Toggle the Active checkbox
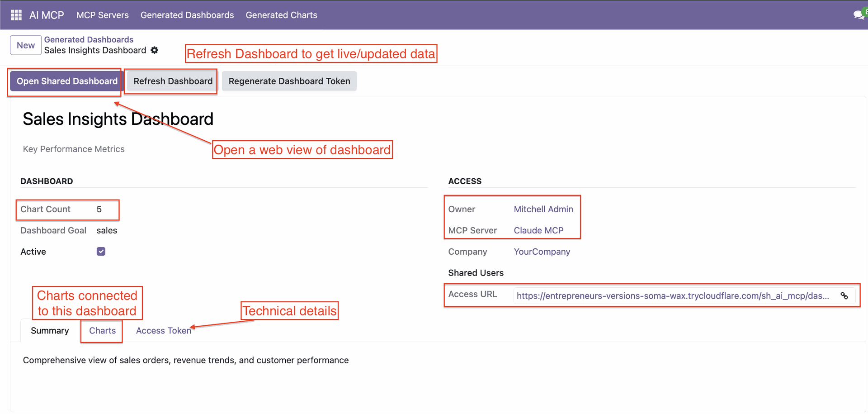Screen dimensions: 868x414 101,252
